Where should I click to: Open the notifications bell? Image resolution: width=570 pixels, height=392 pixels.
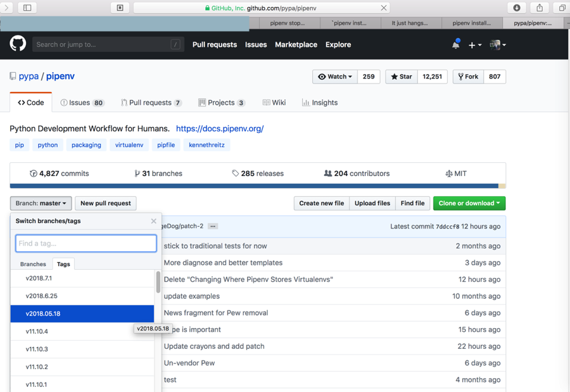point(456,44)
